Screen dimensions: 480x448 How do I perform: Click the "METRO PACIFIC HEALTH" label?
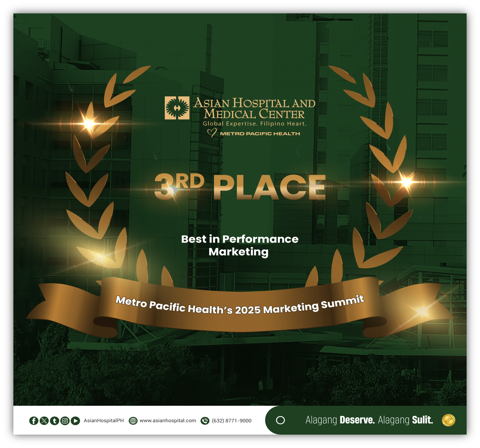(260, 133)
